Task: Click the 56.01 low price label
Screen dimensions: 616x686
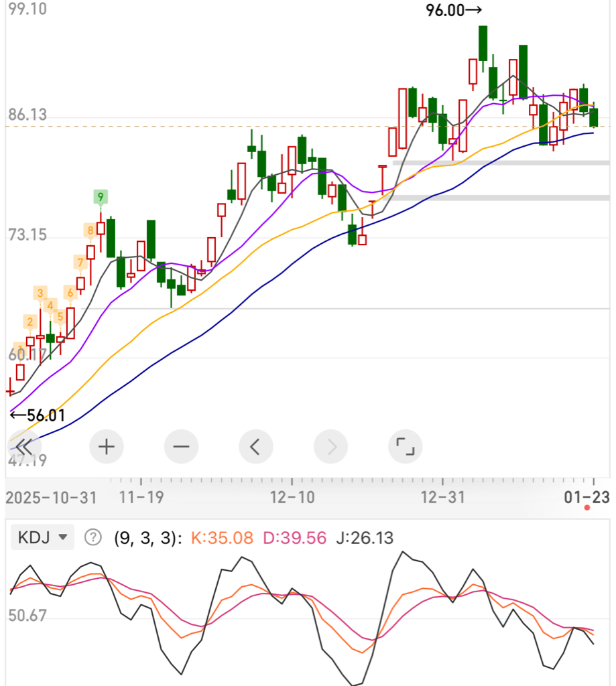Action: click(x=38, y=415)
